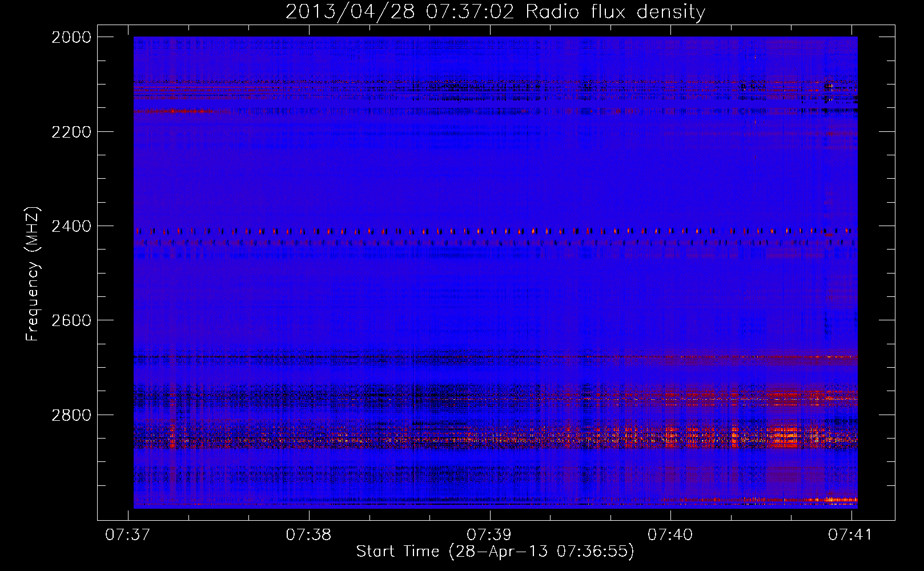The image size is (924, 571).
Task: Click the "Start Time (28-Apr-13 07:36:55)" axis label
Action: [x=495, y=552]
